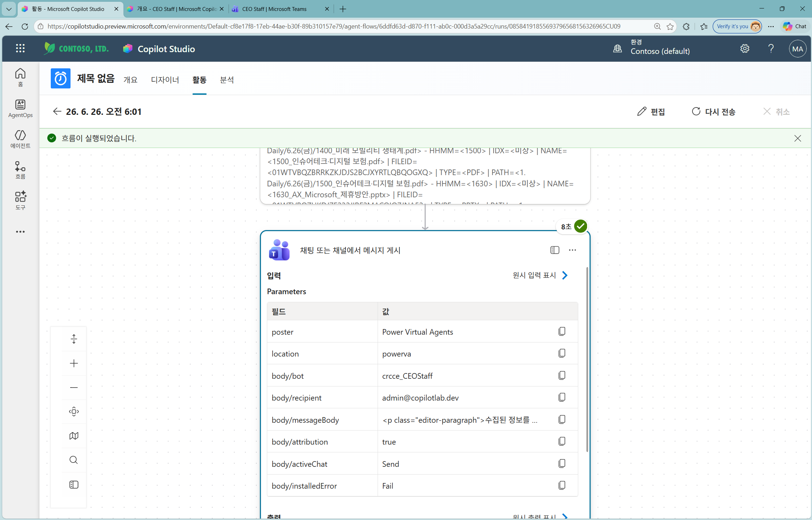Copy the poster value
Viewport: 812px width, 520px height.
click(562, 331)
